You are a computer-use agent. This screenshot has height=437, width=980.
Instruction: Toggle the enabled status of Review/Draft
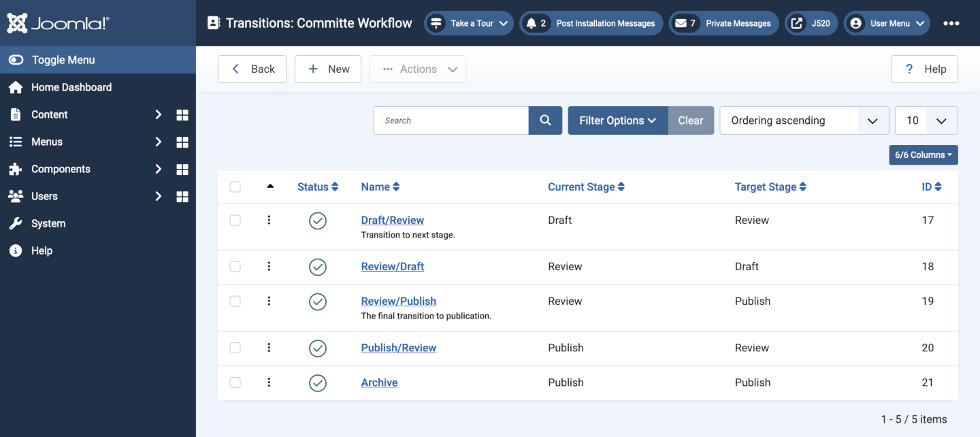[x=317, y=267]
